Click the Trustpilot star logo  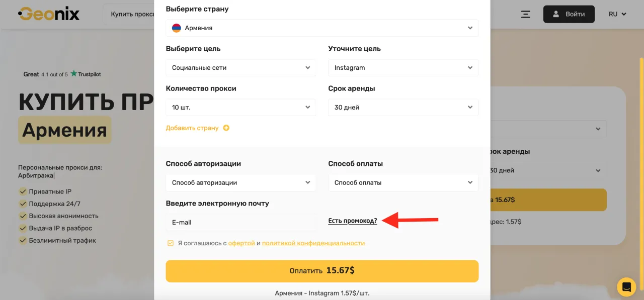pyautogui.click(x=74, y=74)
